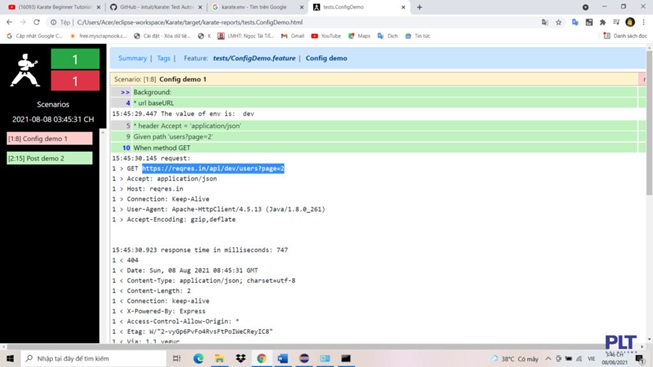The height and width of the screenshot is (367, 653).
Task: Click the 38°C weather widget
Action: pyautogui.click(x=514, y=359)
